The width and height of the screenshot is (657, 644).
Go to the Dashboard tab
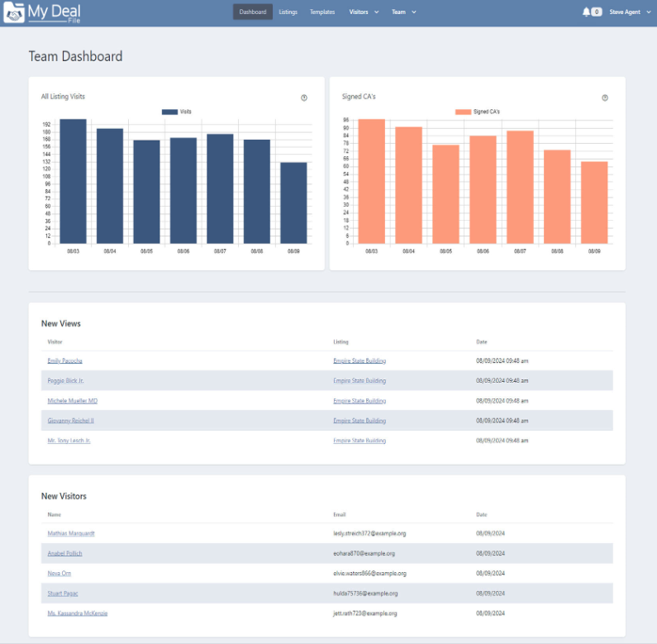click(253, 12)
